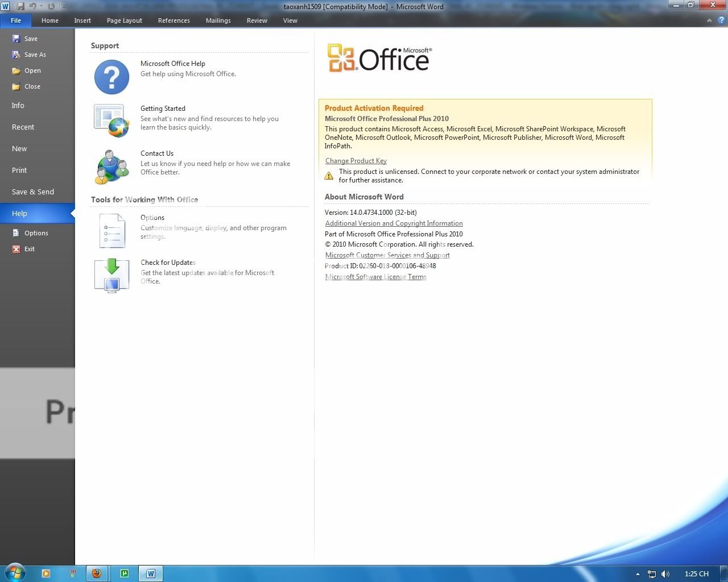Select Info in the Backstage menu
The image size is (728, 582).
coord(37,105)
